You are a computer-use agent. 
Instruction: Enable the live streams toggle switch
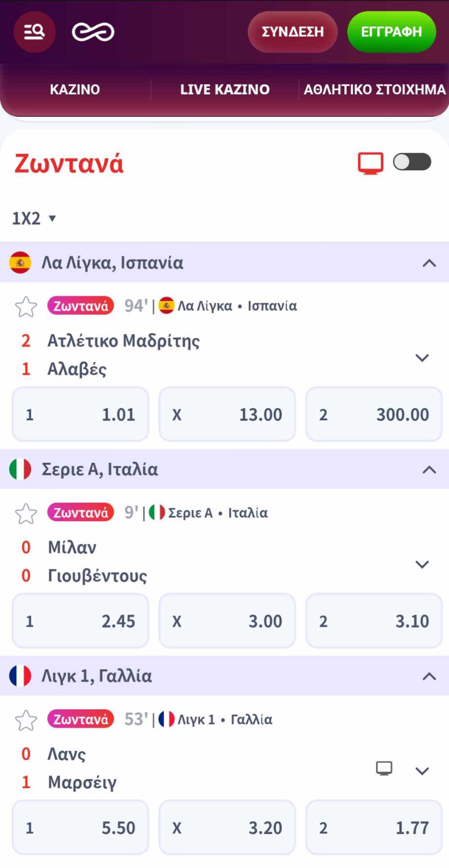(x=412, y=163)
